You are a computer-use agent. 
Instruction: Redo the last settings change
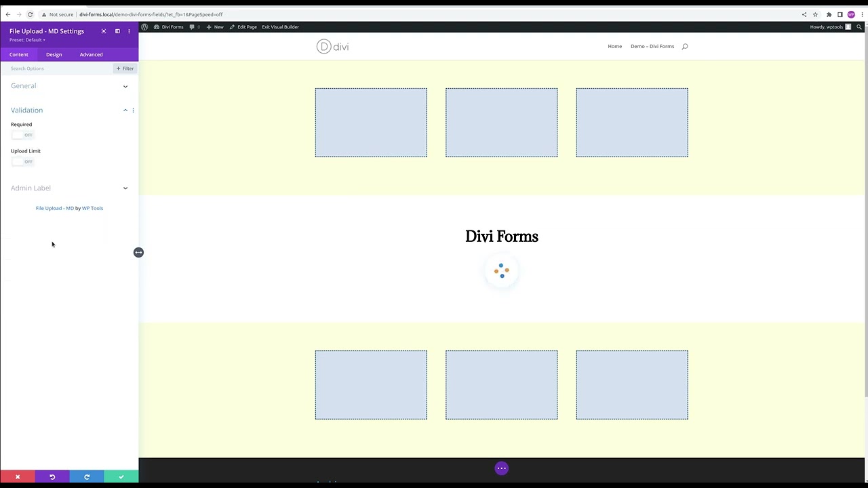(x=87, y=477)
